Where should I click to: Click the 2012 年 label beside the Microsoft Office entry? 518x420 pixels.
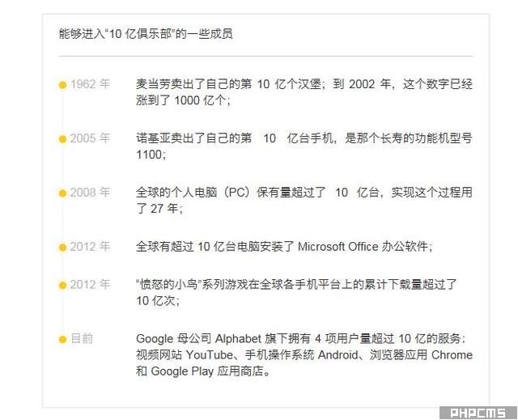tap(90, 247)
